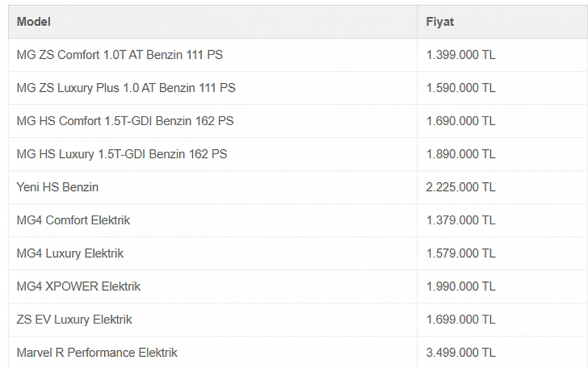Click MG HS Luxury 1.5T-GDI Benzin entry
Viewport: 588px width, 368px height.
point(122,154)
